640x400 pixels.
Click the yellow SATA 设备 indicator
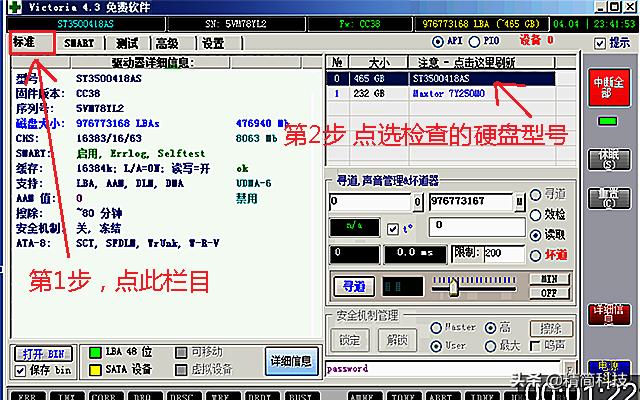[95, 370]
